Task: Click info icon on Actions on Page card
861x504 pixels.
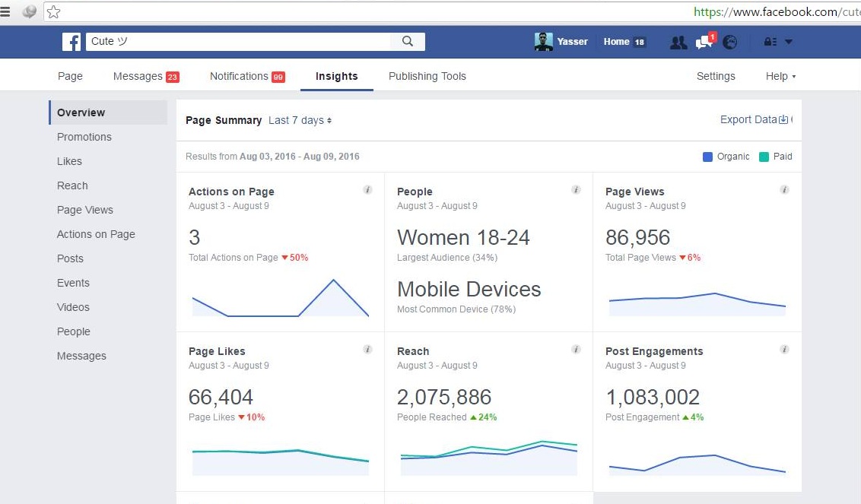Action: [x=367, y=190]
